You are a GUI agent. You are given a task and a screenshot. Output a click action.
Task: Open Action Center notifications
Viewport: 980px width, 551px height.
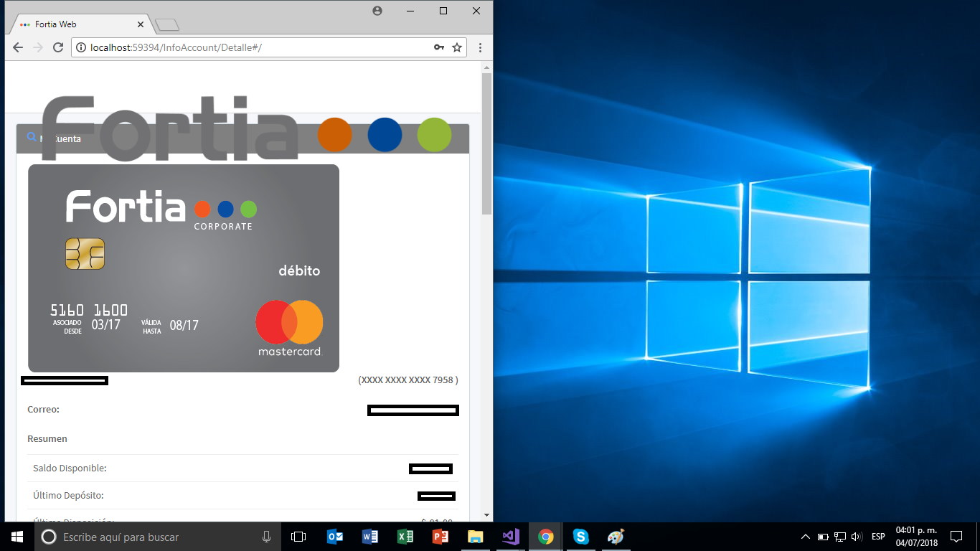(956, 537)
